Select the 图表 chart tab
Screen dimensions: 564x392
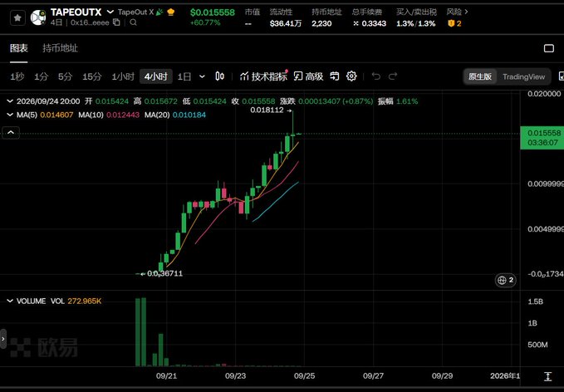(x=19, y=48)
